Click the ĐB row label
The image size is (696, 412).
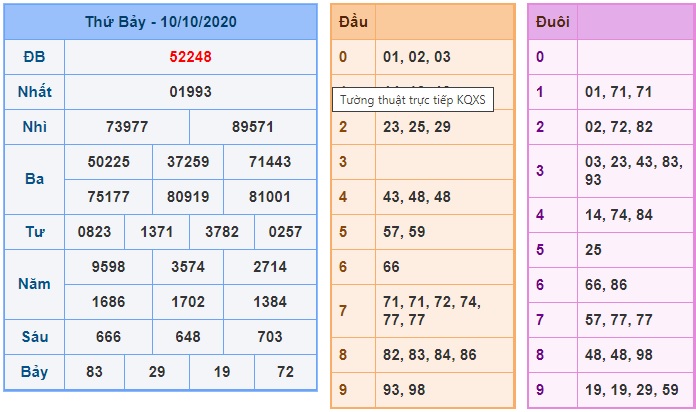(x=34, y=57)
